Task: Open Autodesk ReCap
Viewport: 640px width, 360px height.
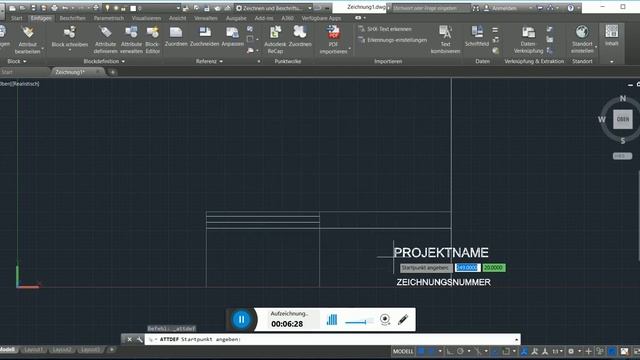Action: 275,40
